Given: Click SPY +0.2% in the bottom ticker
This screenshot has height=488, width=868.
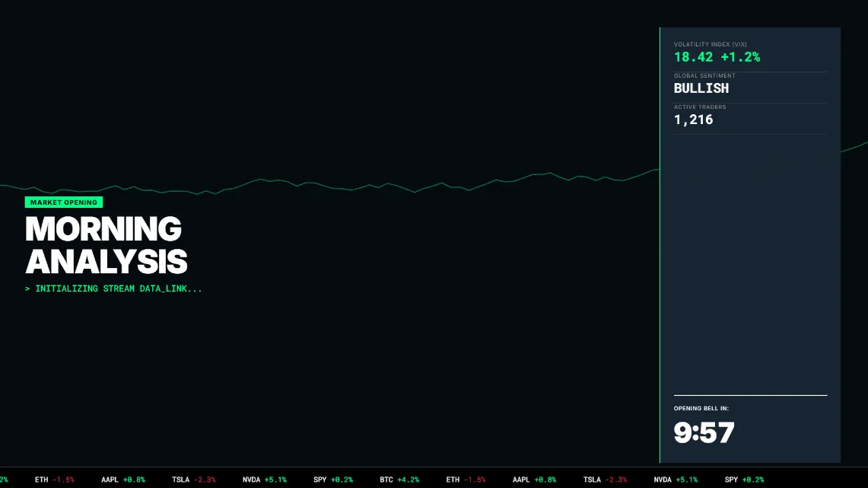Looking at the screenshot, I should coord(331,480).
